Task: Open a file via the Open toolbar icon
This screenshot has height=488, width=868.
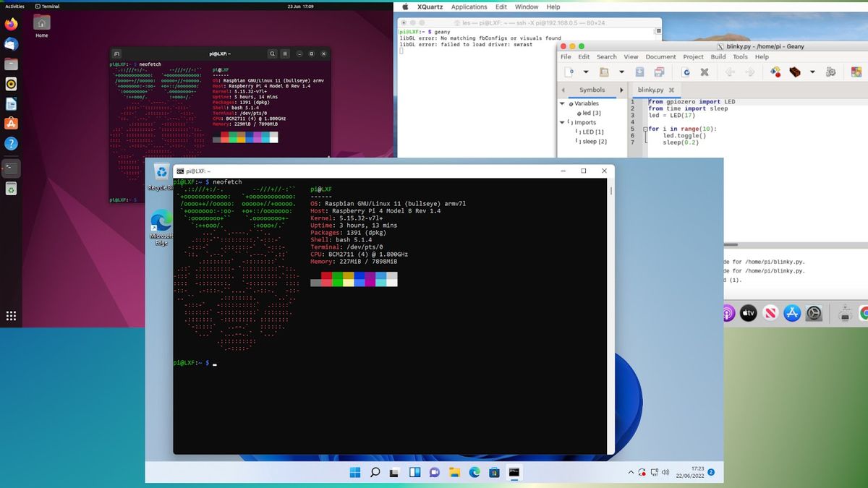Action: [604, 71]
